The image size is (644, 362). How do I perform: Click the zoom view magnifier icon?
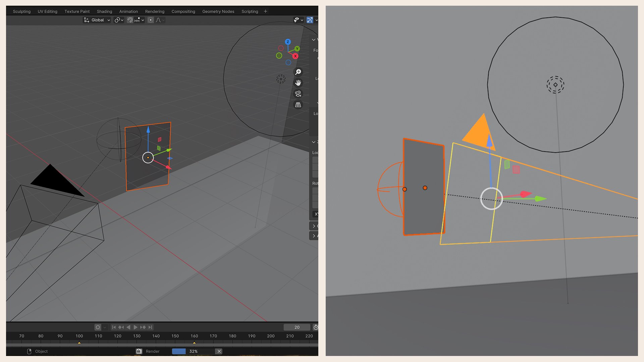pos(298,72)
